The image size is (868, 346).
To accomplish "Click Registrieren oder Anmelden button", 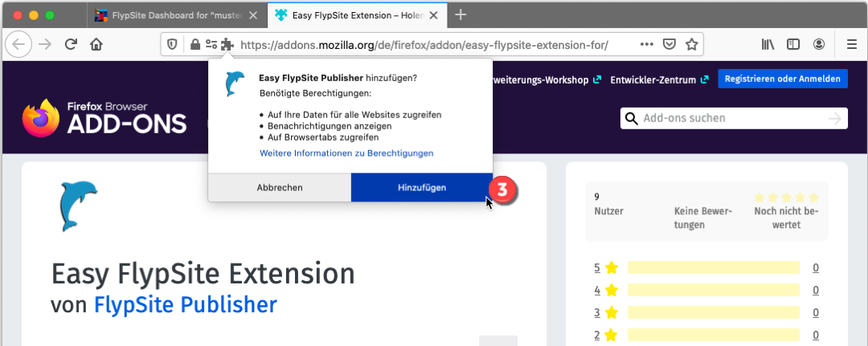I will point(783,79).
